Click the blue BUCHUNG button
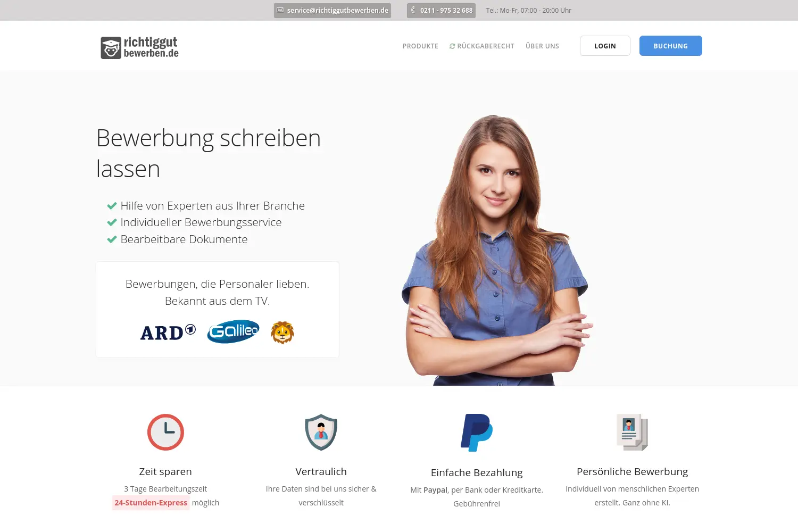This screenshot has width=798, height=532. 671,46
